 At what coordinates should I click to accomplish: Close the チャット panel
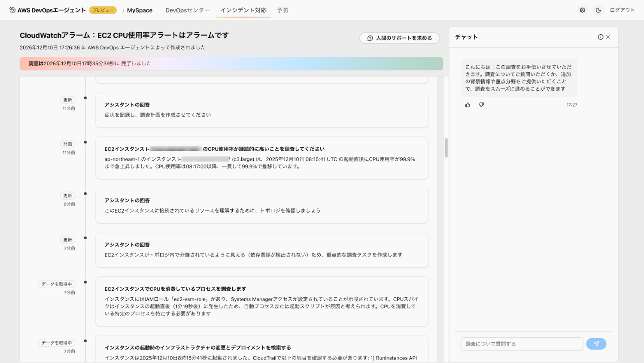click(x=608, y=37)
